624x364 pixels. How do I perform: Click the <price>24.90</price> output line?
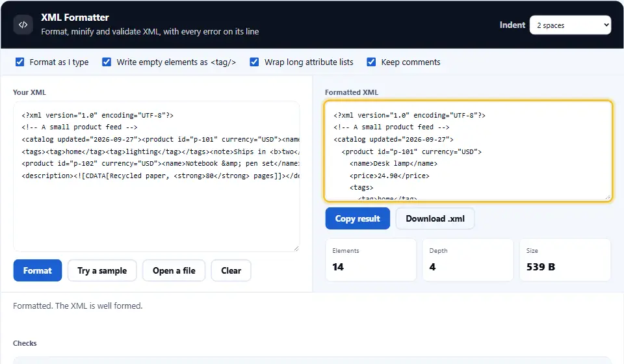coord(389,175)
